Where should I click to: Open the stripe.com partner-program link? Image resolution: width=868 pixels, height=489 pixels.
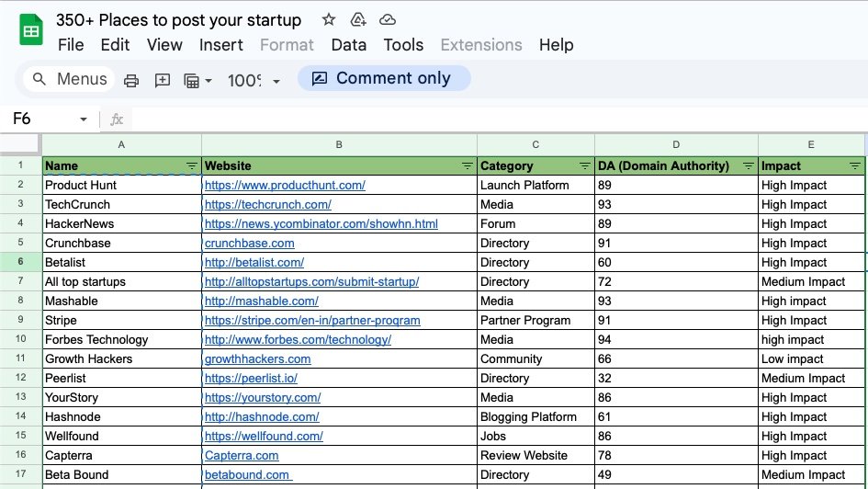(312, 321)
